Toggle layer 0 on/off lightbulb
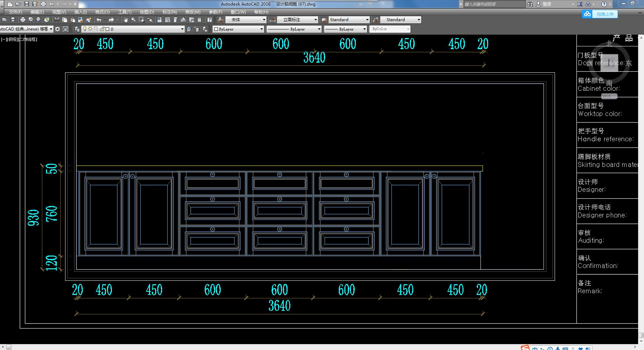644x350 pixels. tap(85, 29)
